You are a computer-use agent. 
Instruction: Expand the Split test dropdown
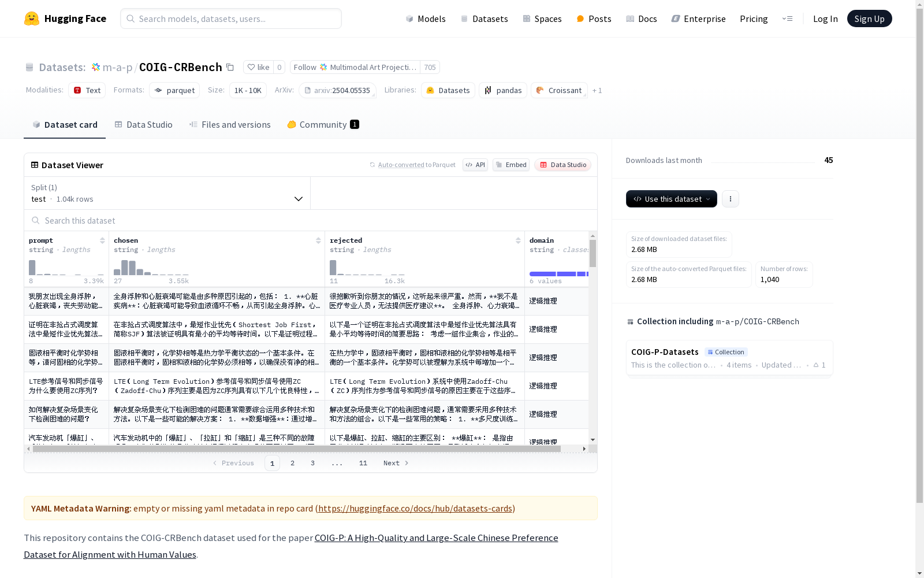click(x=167, y=193)
